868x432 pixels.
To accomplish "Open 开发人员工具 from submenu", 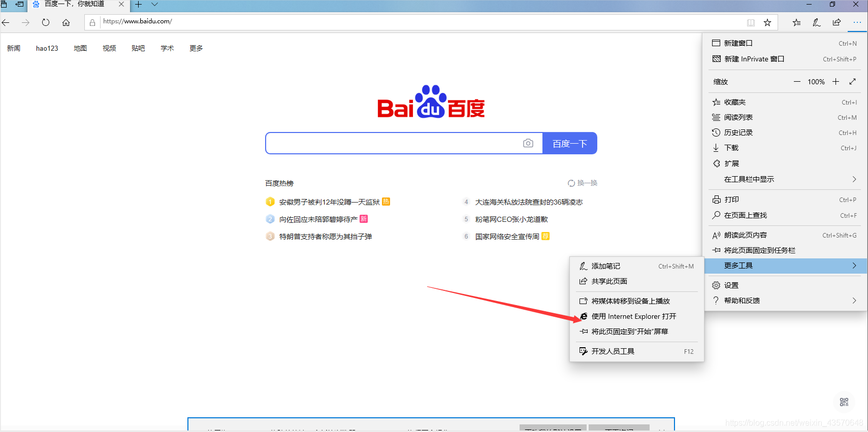I will [637, 351].
